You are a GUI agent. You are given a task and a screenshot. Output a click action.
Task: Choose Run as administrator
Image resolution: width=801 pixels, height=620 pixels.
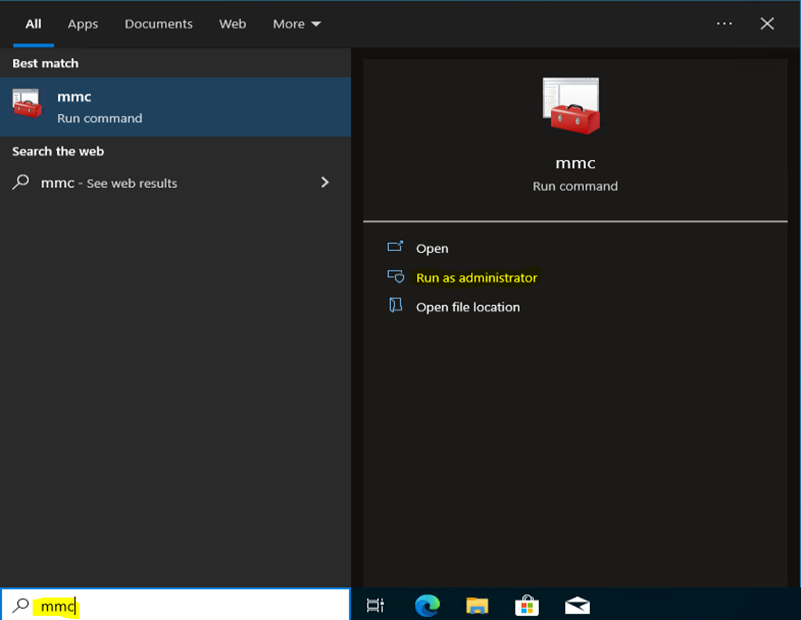click(476, 278)
